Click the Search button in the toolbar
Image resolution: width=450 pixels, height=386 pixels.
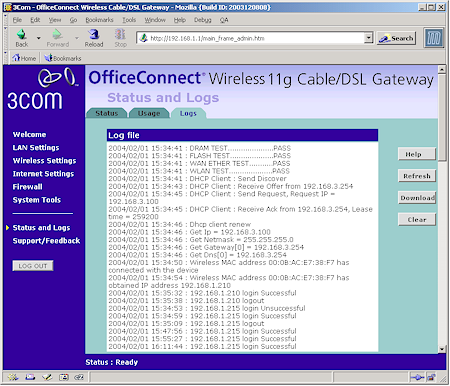pyautogui.click(x=396, y=38)
